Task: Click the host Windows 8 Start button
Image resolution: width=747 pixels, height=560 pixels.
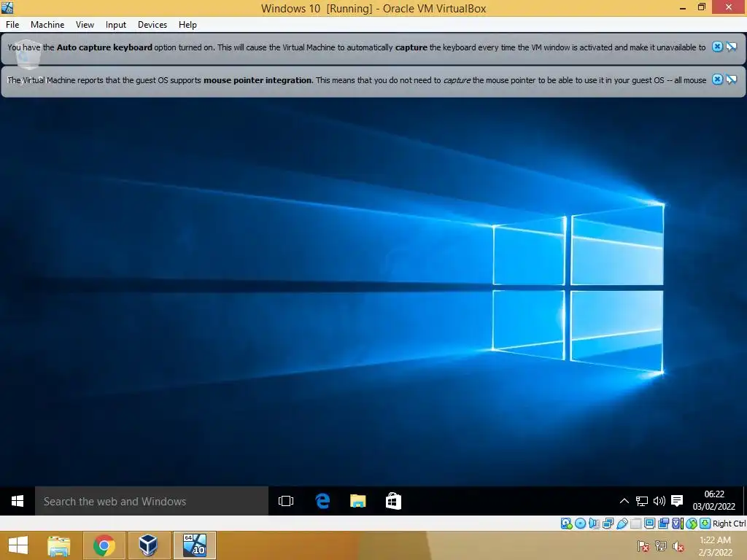Action: point(18,545)
